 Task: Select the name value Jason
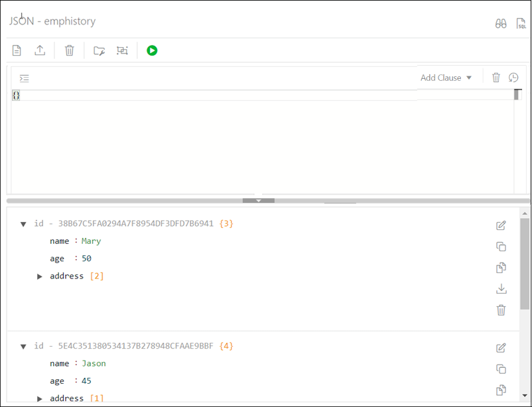(x=94, y=364)
